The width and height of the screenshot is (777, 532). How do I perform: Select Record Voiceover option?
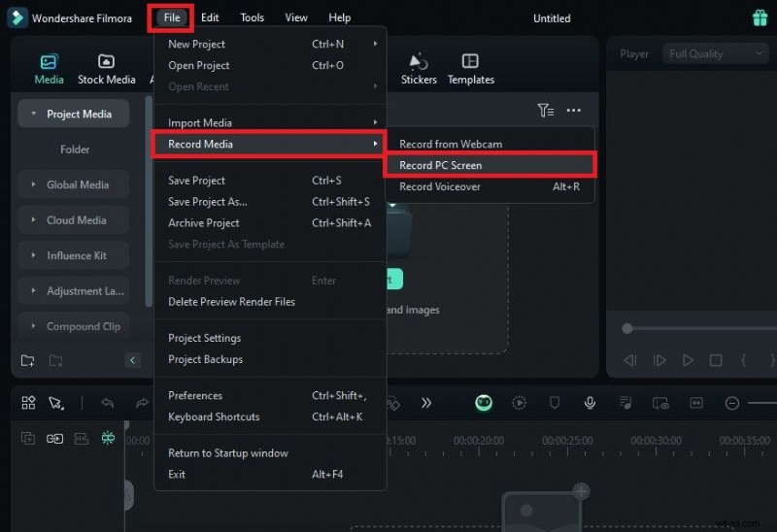click(490, 186)
